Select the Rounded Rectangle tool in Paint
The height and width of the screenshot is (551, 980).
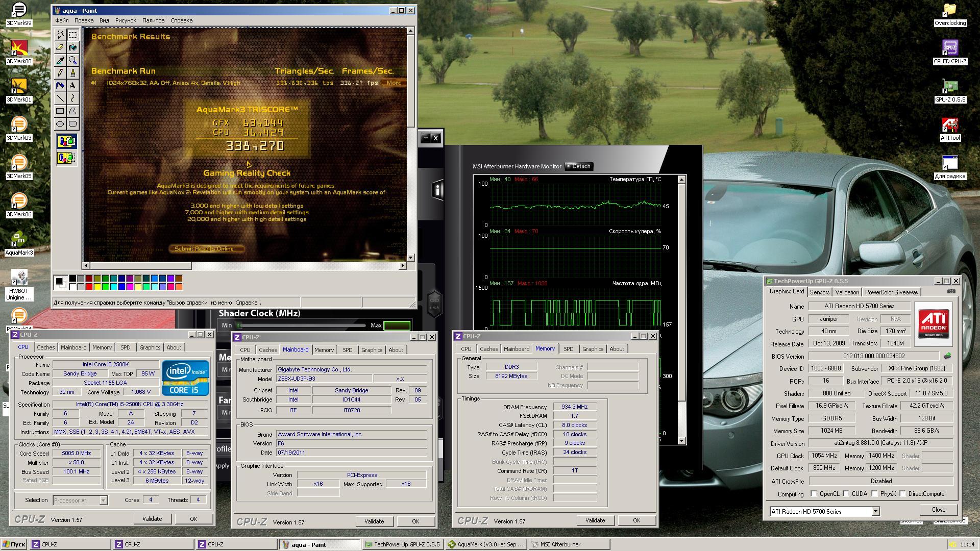73,124
